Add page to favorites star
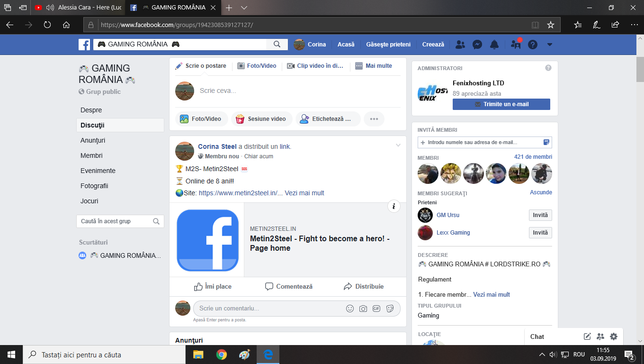Screen dimensions: 644x364 point(550,25)
